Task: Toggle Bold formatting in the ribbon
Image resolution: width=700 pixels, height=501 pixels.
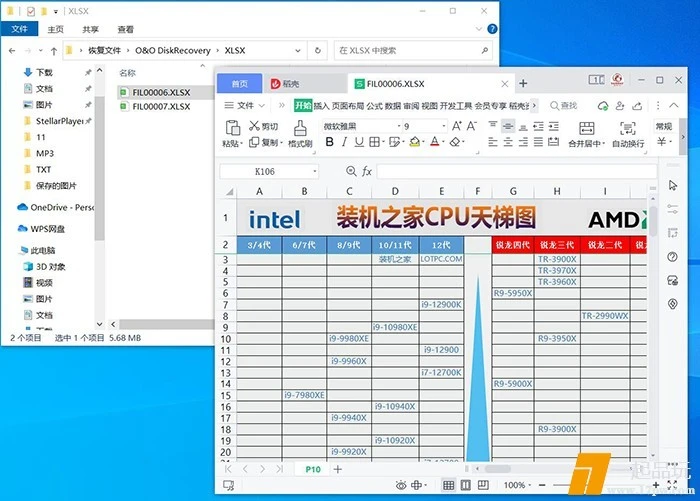Action: [329, 143]
